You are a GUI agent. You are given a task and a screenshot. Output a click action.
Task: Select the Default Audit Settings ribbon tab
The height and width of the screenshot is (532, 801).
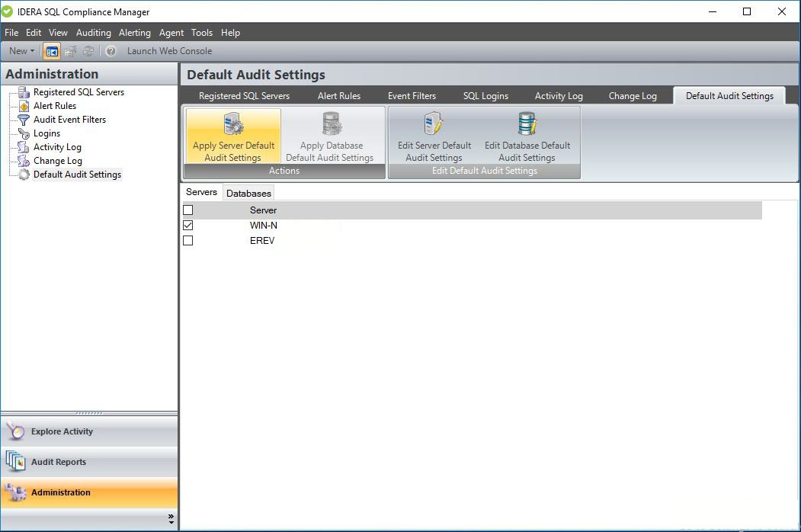(729, 96)
